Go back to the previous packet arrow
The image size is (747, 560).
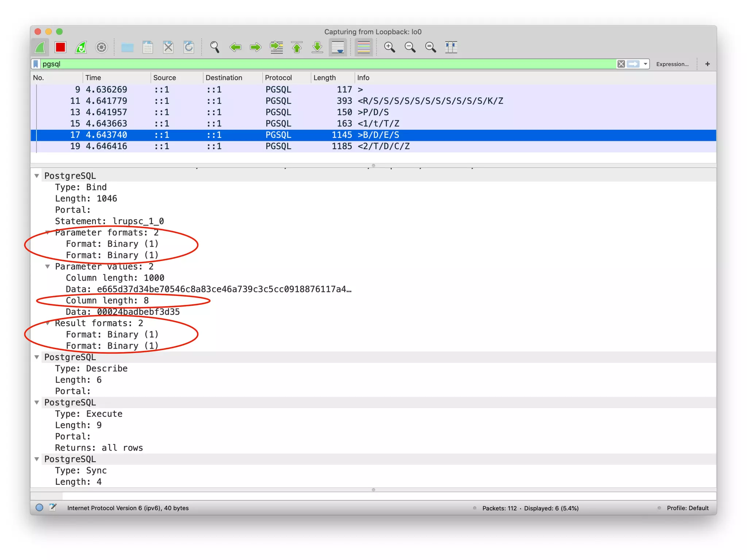(x=235, y=47)
